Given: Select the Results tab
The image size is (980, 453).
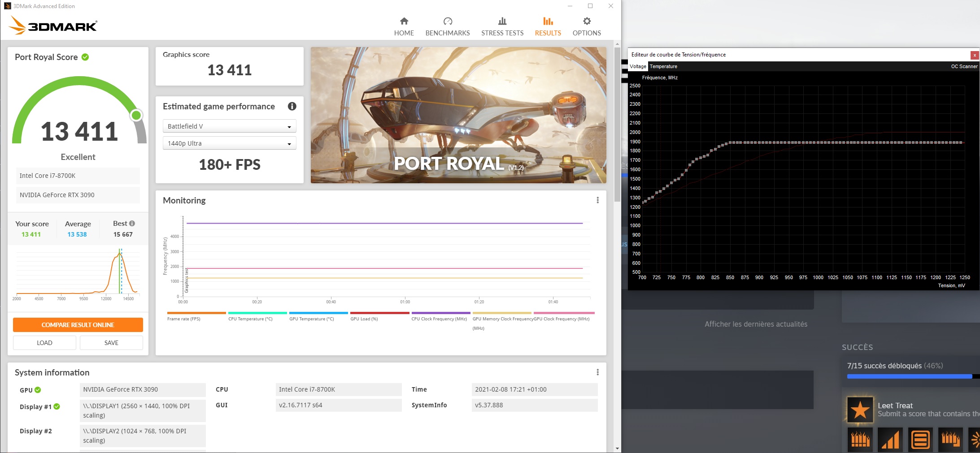Looking at the screenshot, I should pos(548,26).
